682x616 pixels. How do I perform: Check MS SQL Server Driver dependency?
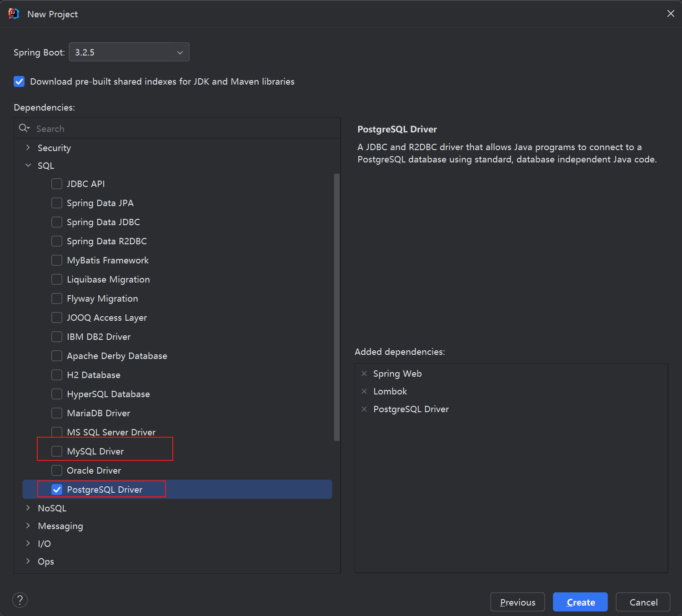pos(57,432)
